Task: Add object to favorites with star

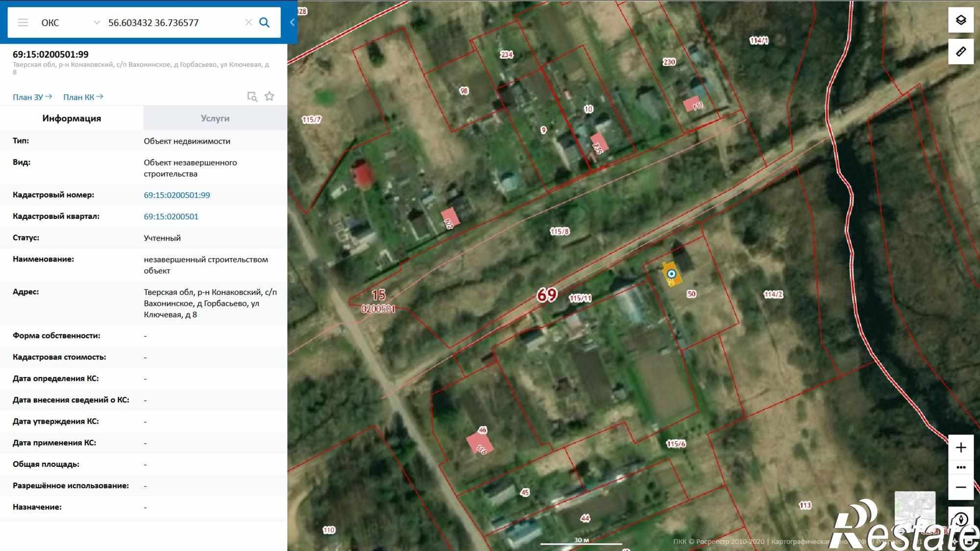Action: point(269,96)
